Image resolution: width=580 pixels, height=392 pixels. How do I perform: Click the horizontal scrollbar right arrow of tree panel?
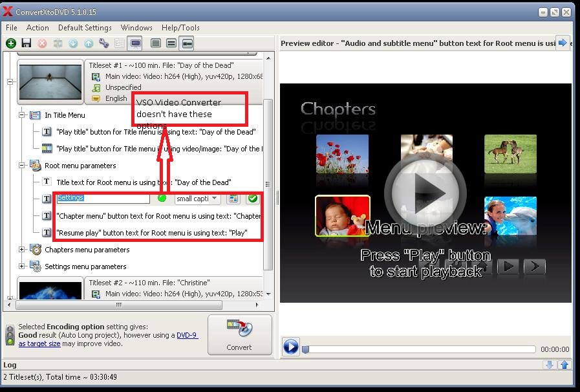point(257,305)
